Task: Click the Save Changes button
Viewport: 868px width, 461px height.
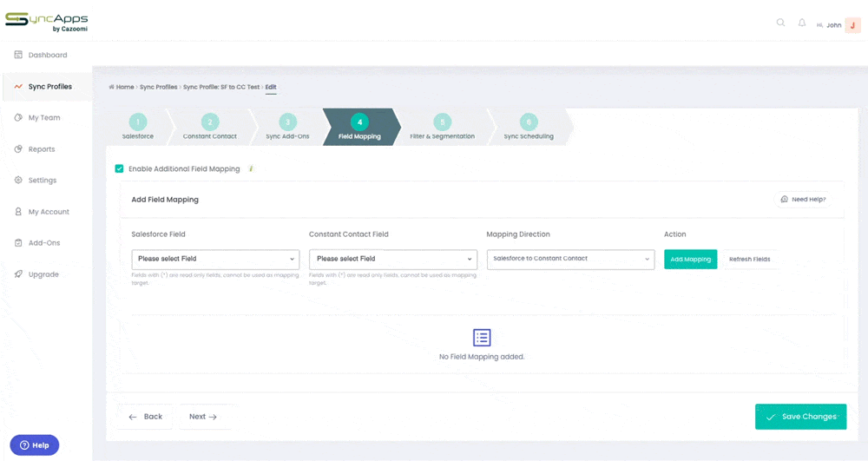Action: pyautogui.click(x=800, y=417)
